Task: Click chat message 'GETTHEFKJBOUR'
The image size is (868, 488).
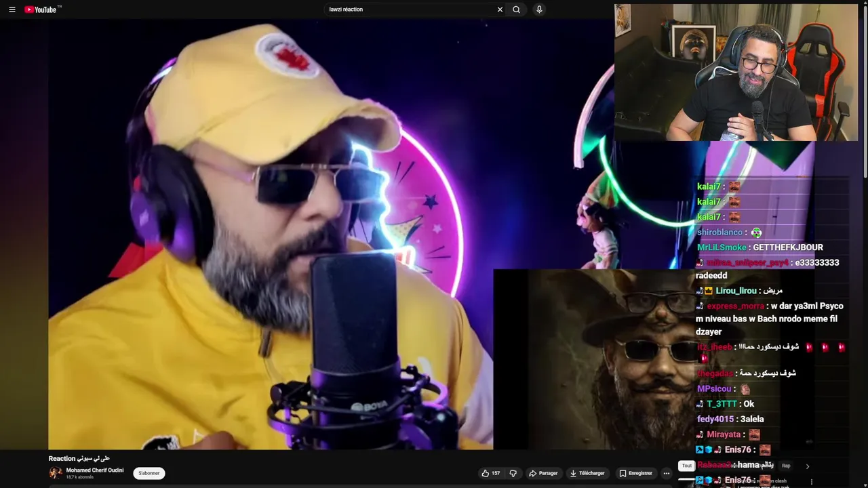Action: pos(787,247)
